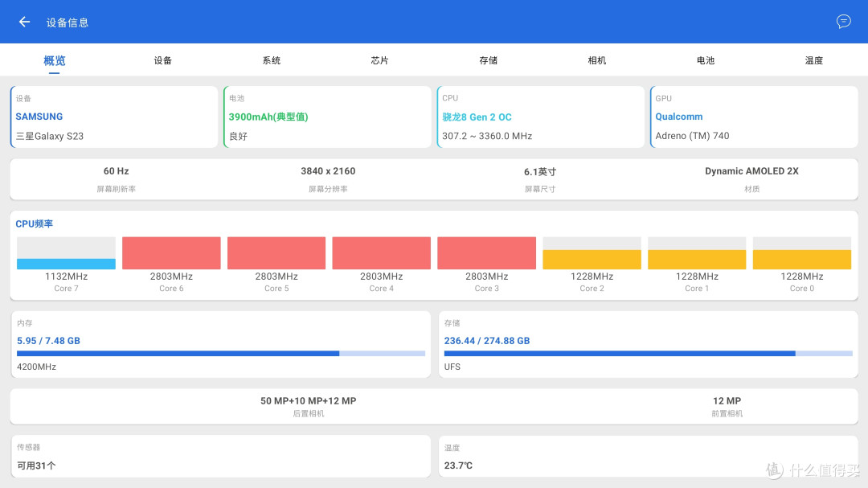Click the 4200MHz memory frequency text

tap(36, 367)
